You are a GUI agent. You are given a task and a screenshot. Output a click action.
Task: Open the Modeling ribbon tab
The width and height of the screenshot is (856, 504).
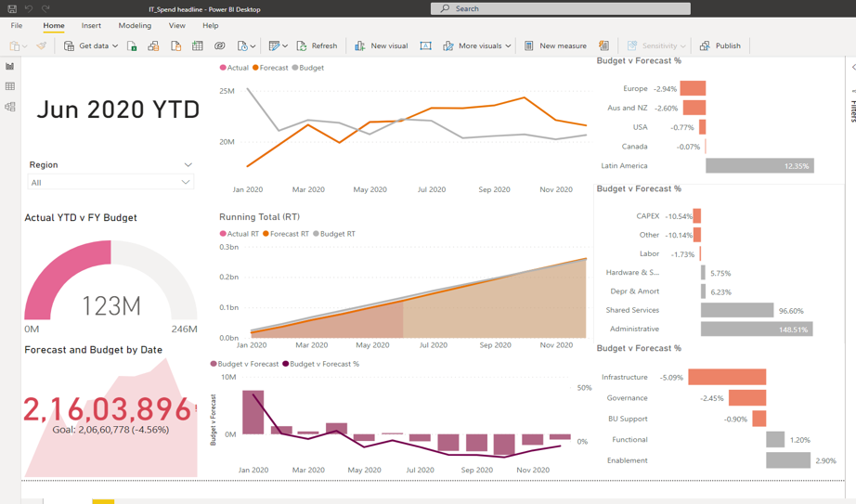[x=135, y=26]
